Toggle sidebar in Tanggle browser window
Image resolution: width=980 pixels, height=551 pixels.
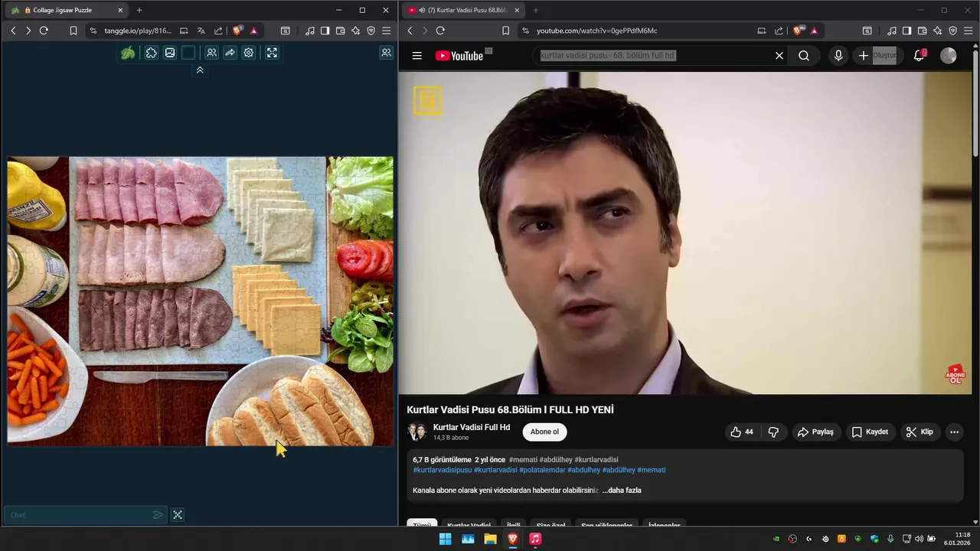tap(325, 31)
